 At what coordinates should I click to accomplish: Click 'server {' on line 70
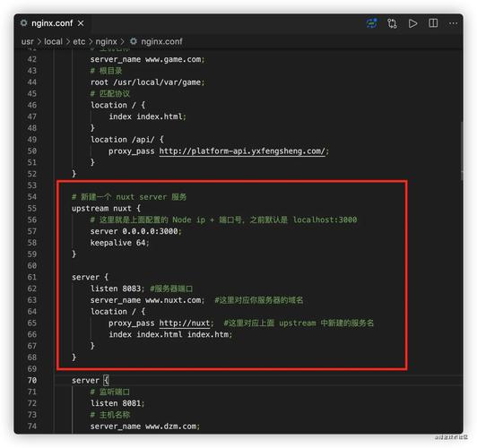tap(90, 381)
